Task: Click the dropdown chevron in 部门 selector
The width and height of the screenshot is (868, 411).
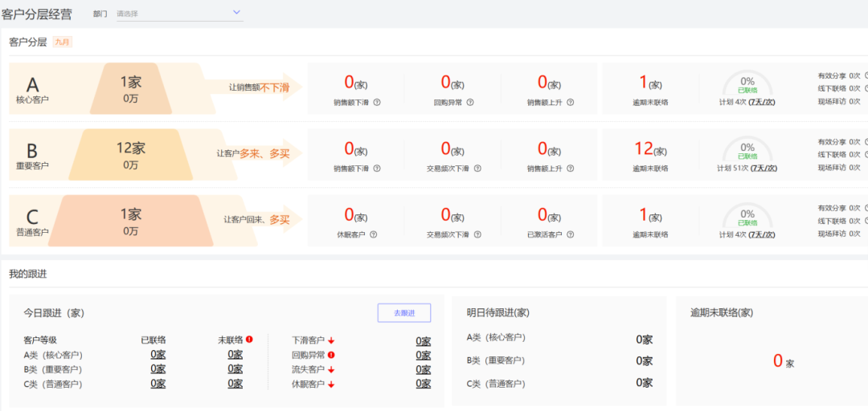Action: [236, 12]
